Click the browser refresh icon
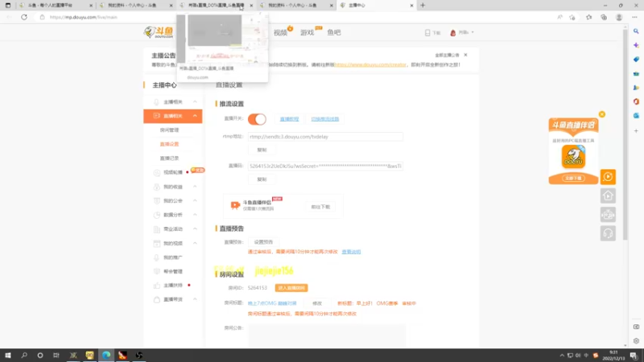 click(24, 17)
